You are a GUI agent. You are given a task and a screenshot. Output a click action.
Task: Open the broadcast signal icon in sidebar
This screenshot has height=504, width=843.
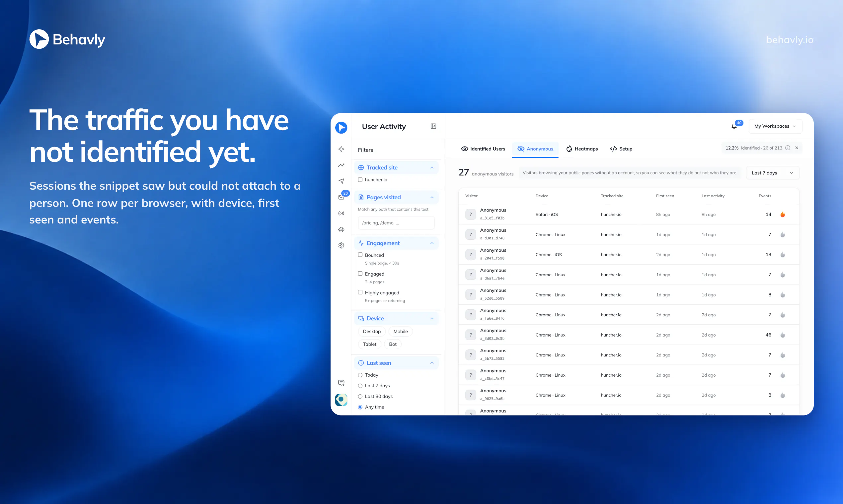[341, 213]
